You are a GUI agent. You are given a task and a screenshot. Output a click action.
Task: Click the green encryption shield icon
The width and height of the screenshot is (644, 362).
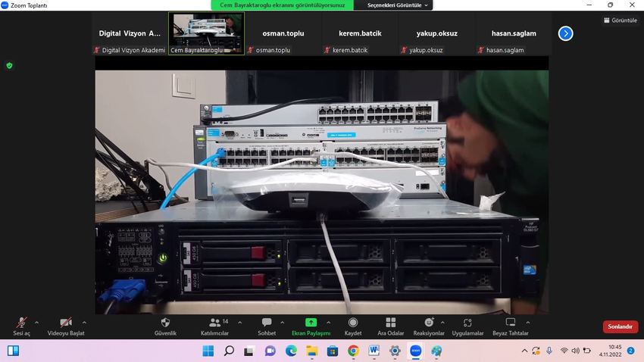pos(9,66)
